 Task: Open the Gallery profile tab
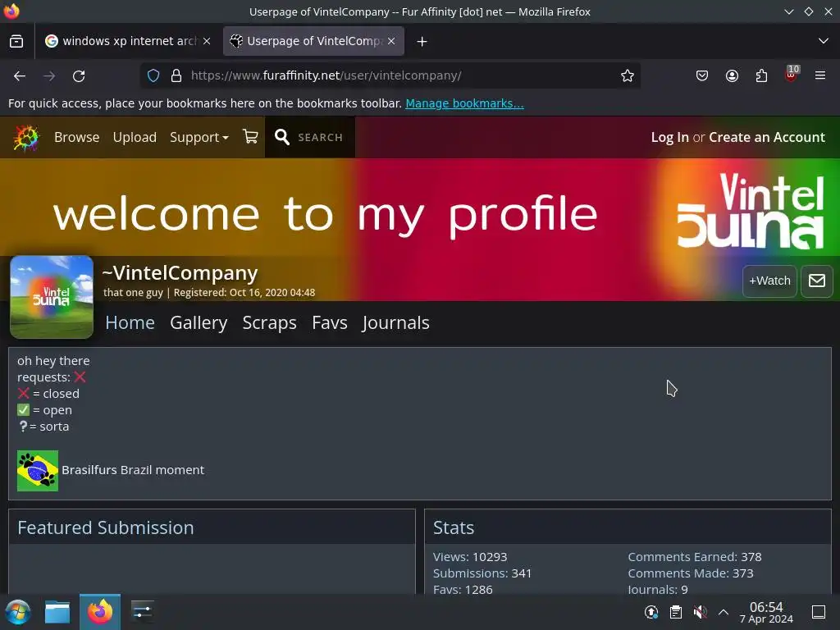[199, 322]
